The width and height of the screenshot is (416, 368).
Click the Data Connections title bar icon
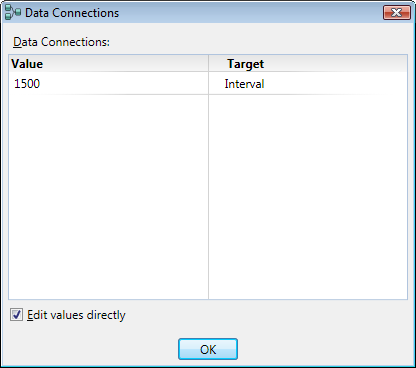pyautogui.click(x=13, y=13)
